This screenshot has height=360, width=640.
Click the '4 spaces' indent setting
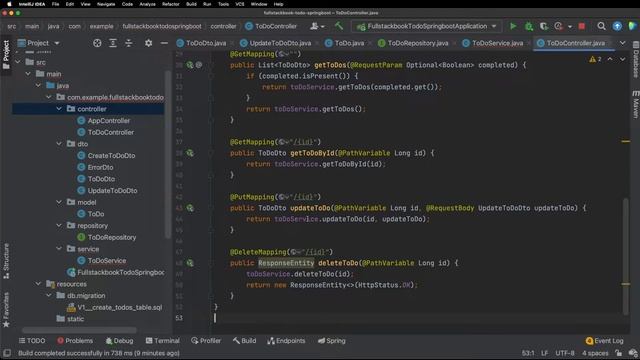coord(595,353)
